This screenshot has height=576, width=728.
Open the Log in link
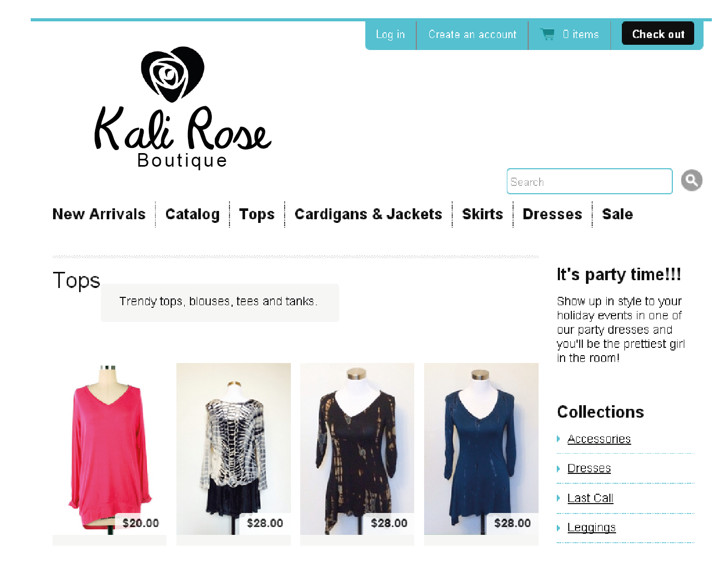pyautogui.click(x=390, y=35)
